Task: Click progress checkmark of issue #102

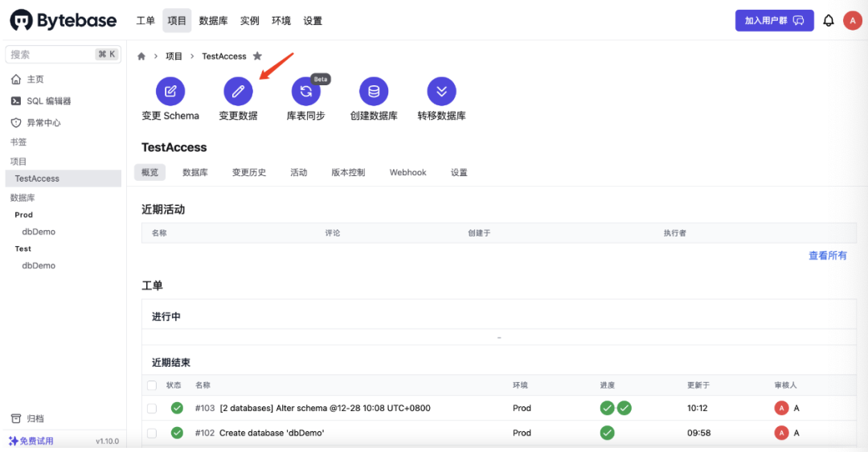Action: [608, 433]
